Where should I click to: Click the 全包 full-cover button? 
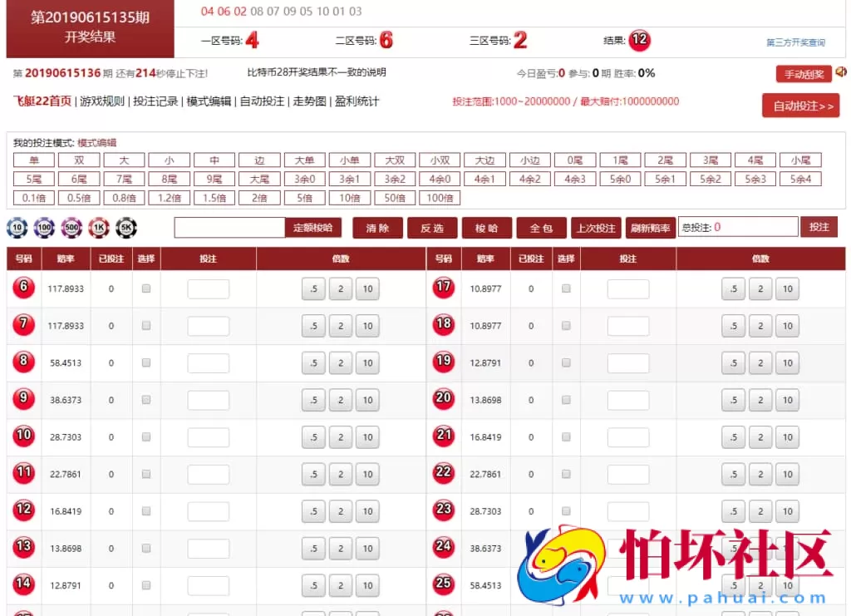click(541, 227)
